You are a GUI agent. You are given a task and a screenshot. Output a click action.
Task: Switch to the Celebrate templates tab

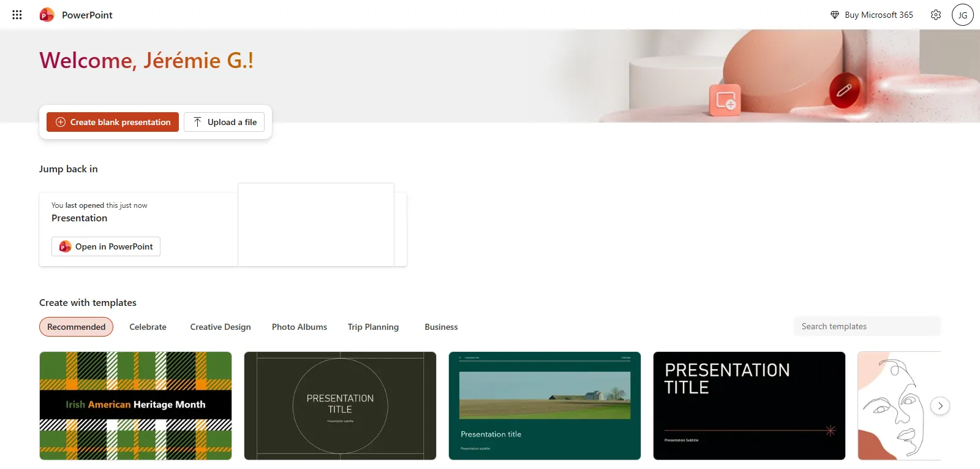point(148,327)
